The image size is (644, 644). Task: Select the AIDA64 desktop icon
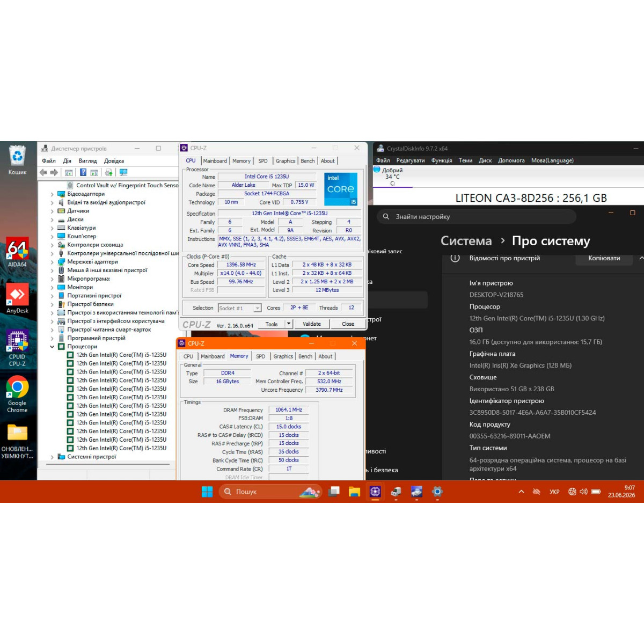pyautogui.click(x=17, y=252)
